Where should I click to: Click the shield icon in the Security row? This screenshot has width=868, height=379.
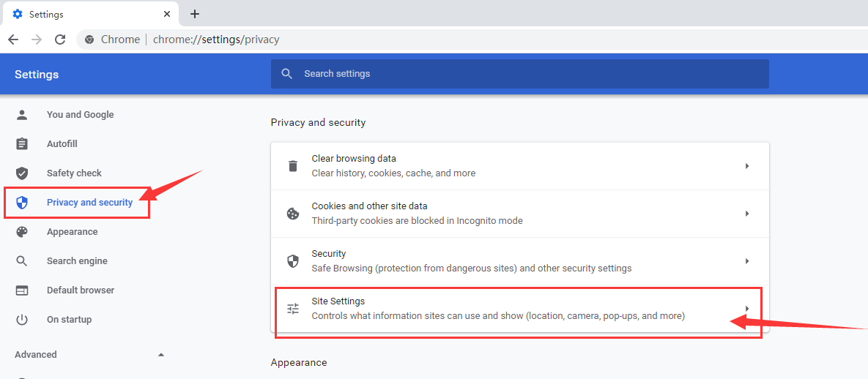[x=293, y=261]
